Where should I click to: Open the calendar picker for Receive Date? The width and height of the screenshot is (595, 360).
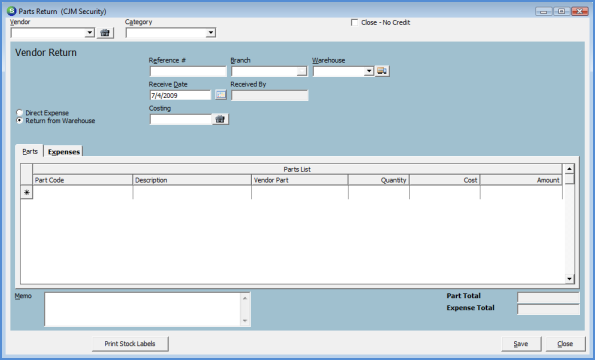click(x=221, y=95)
